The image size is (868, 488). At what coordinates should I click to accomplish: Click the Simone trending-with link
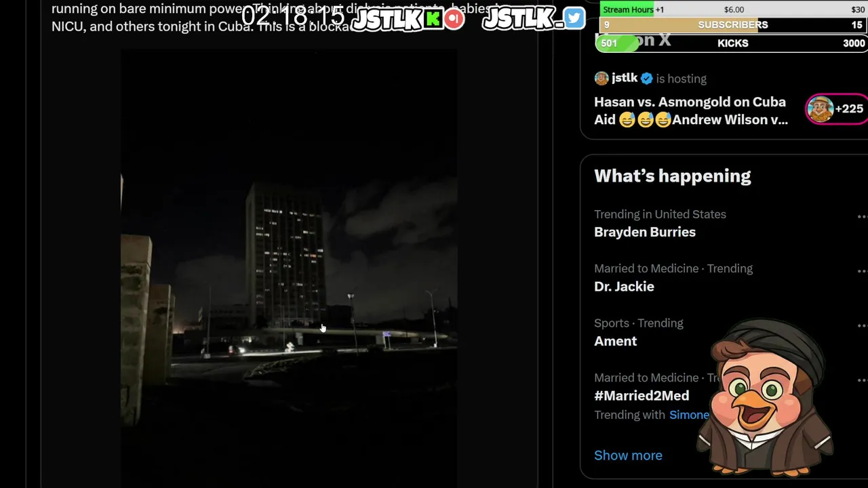point(689,415)
